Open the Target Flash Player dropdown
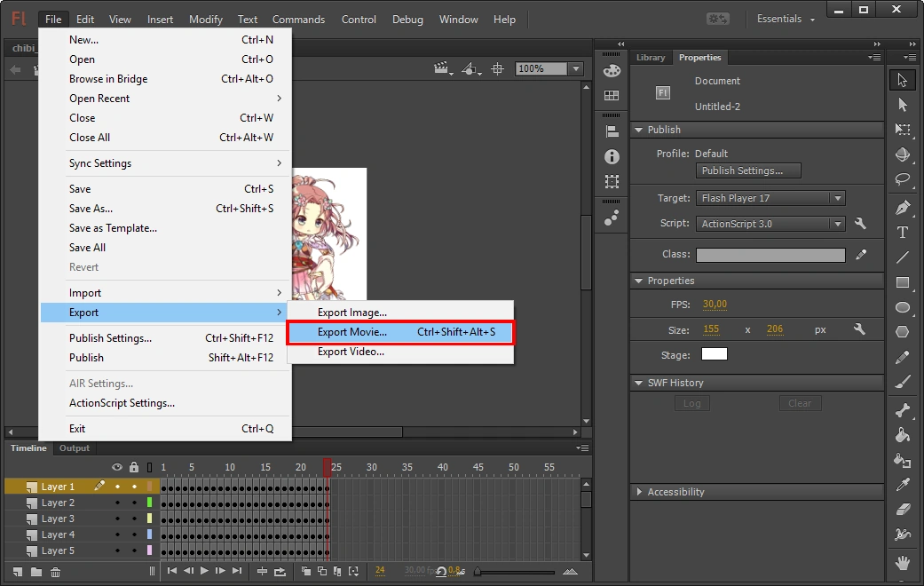 point(770,198)
